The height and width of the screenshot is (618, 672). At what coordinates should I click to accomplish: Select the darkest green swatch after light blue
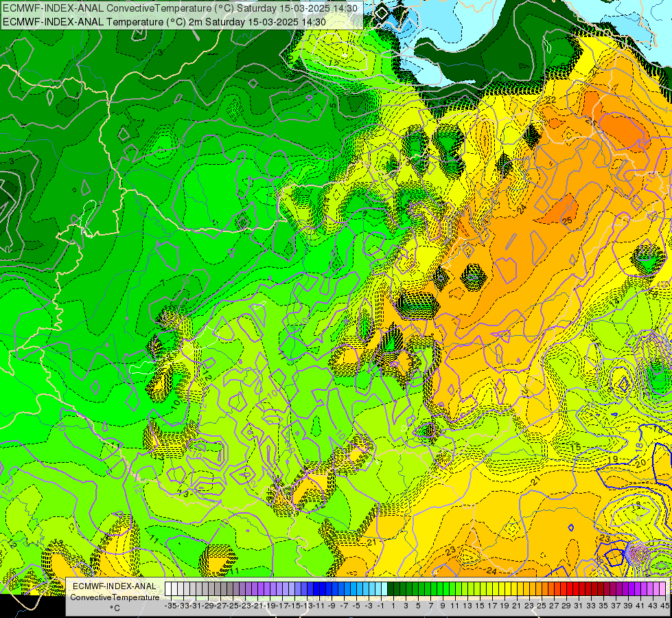[391, 589]
